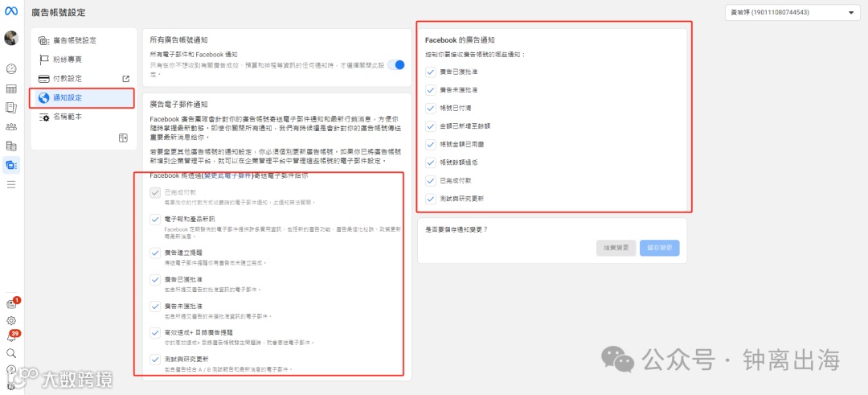Open the billing coins stack icon
Image resolution: width=868 pixels, height=395 pixels.
tap(11, 146)
